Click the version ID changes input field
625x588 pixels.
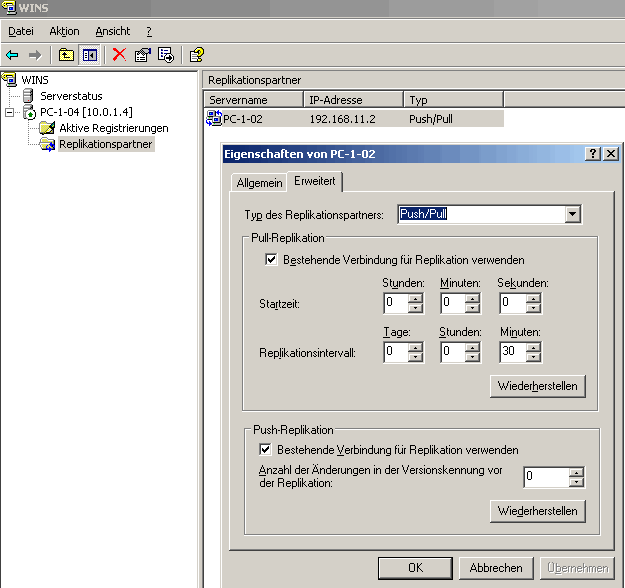(x=546, y=477)
